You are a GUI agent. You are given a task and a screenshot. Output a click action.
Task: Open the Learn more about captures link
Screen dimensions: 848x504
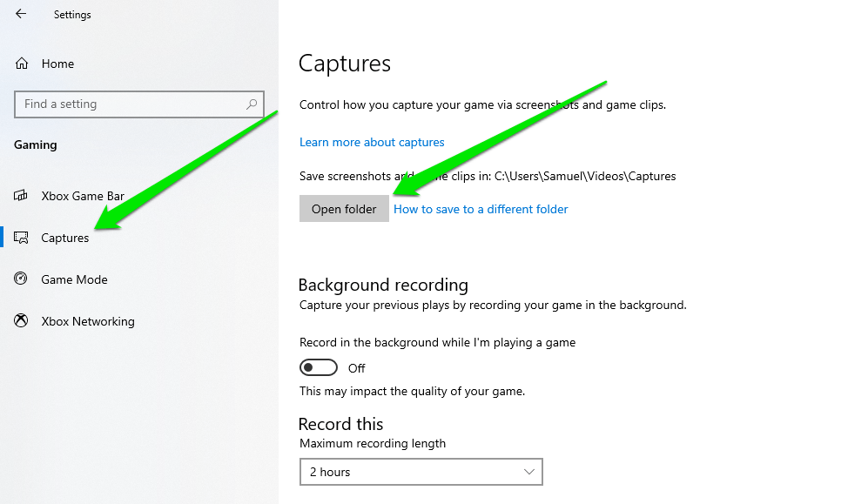(372, 142)
